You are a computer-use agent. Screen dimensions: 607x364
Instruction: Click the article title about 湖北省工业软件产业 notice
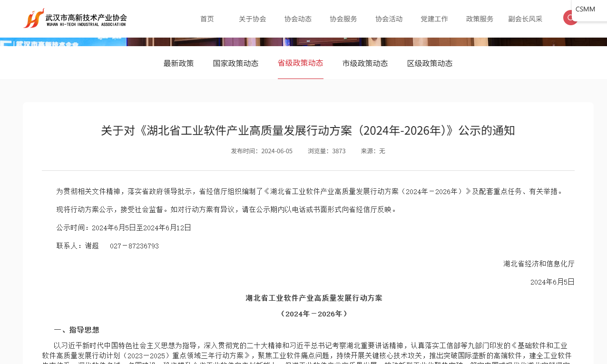point(307,129)
